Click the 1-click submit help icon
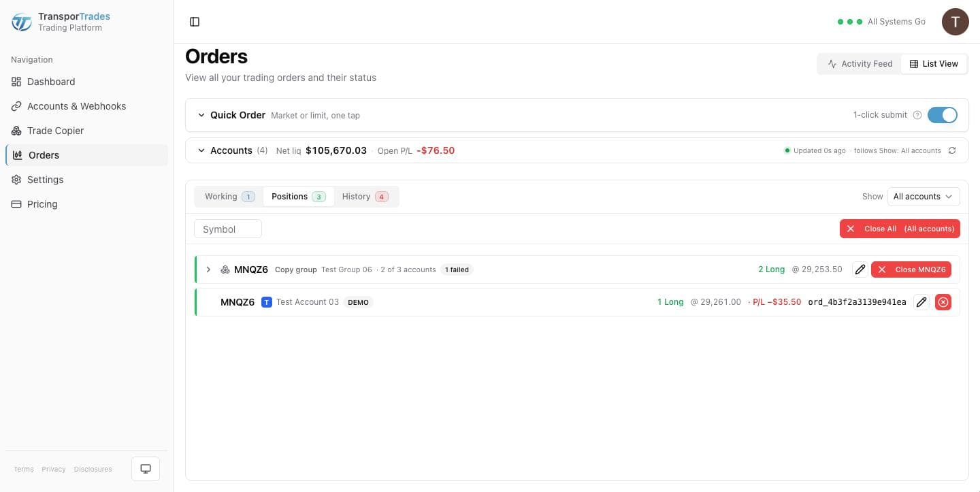 (917, 115)
